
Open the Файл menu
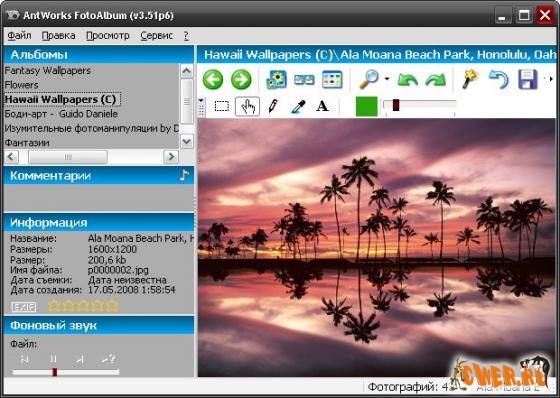pos(19,36)
